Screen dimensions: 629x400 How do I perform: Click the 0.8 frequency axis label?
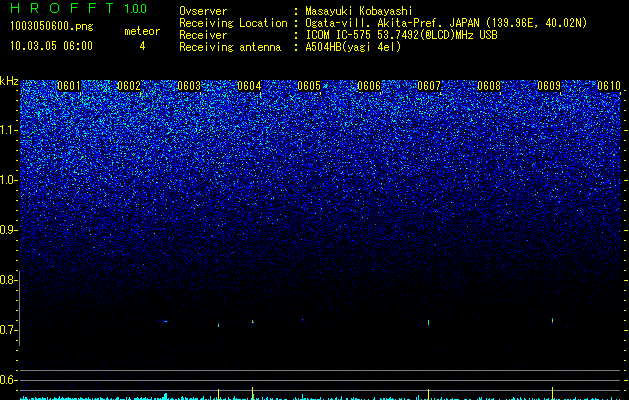pos(8,280)
